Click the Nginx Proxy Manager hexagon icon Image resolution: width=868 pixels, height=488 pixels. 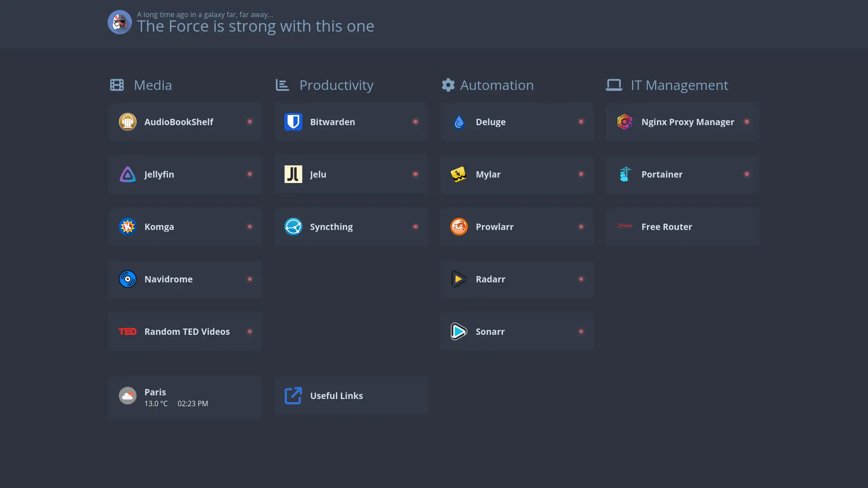(624, 122)
